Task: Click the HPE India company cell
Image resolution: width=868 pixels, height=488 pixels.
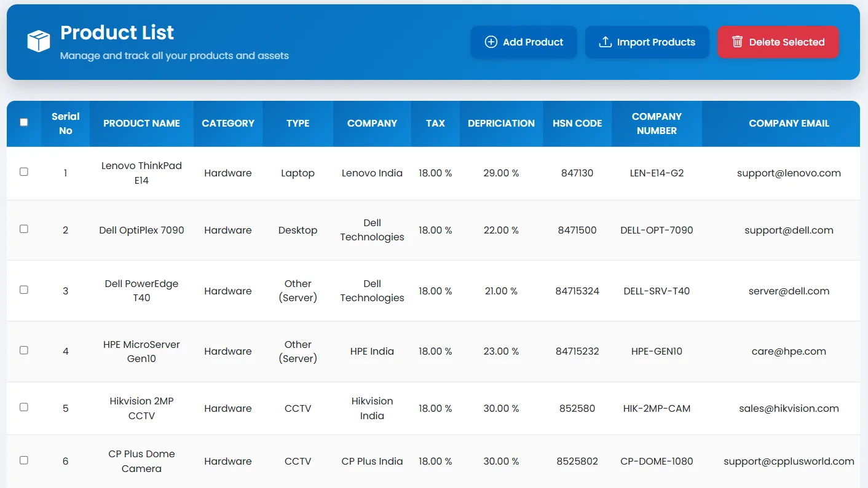Action: click(x=372, y=352)
